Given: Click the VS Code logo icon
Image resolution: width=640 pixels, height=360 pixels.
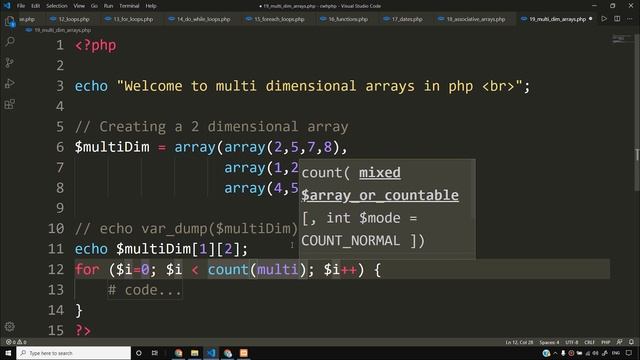Looking at the screenshot, I should coord(7,6).
